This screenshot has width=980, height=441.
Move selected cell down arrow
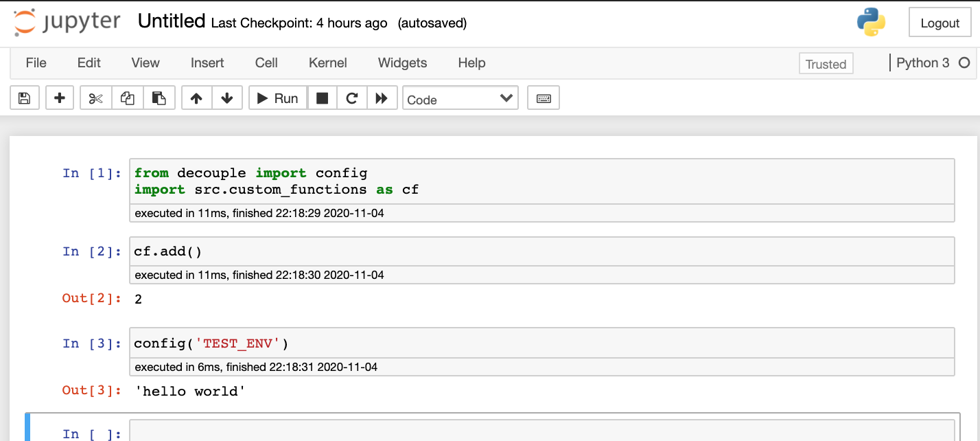[227, 98]
